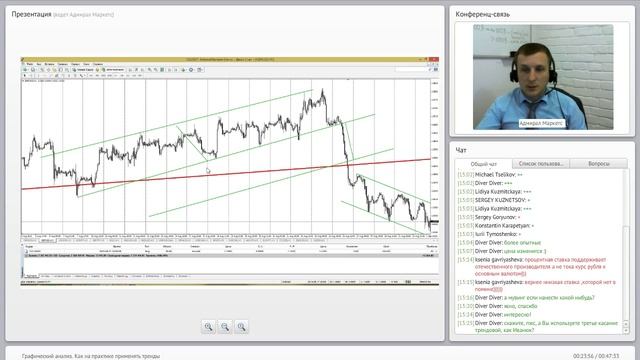Select the cursor arrow tool in MetaTrader toolbar

tap(25, 76)
